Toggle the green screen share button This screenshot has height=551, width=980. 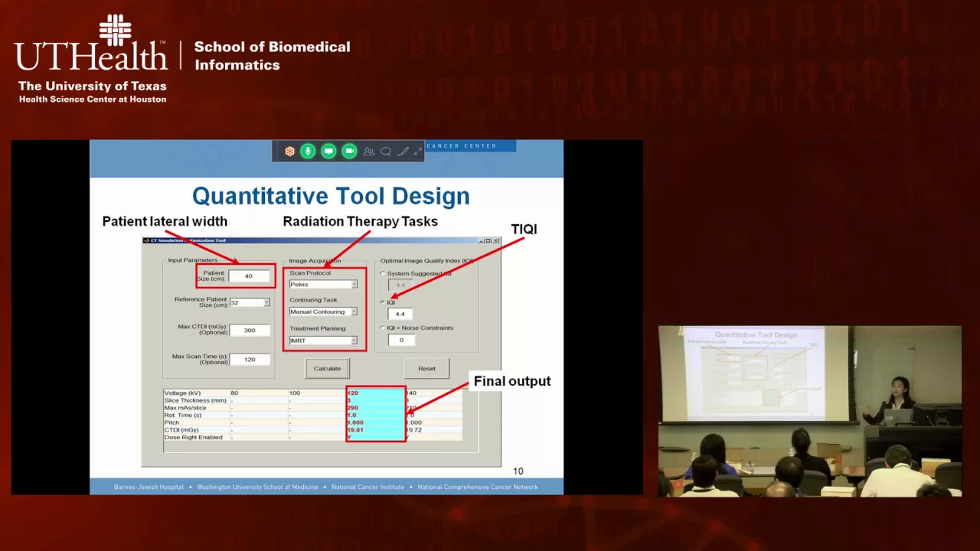click(328, 152)
